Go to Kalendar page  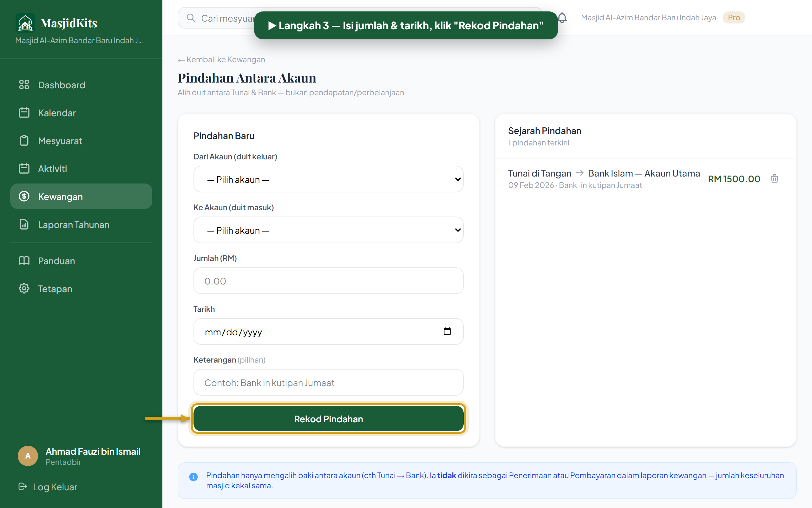[x=81, y=113]
